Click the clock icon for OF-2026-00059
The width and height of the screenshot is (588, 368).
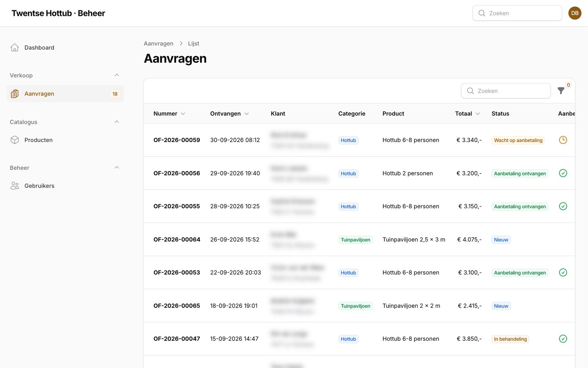[563, 140]
